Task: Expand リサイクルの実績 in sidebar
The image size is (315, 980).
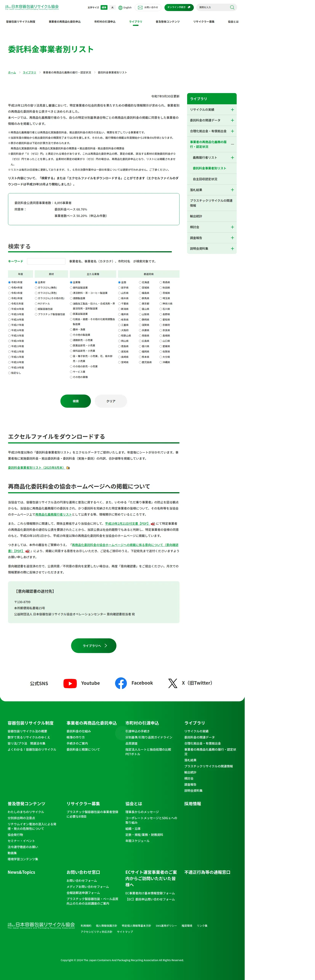Action: (232, 110)
